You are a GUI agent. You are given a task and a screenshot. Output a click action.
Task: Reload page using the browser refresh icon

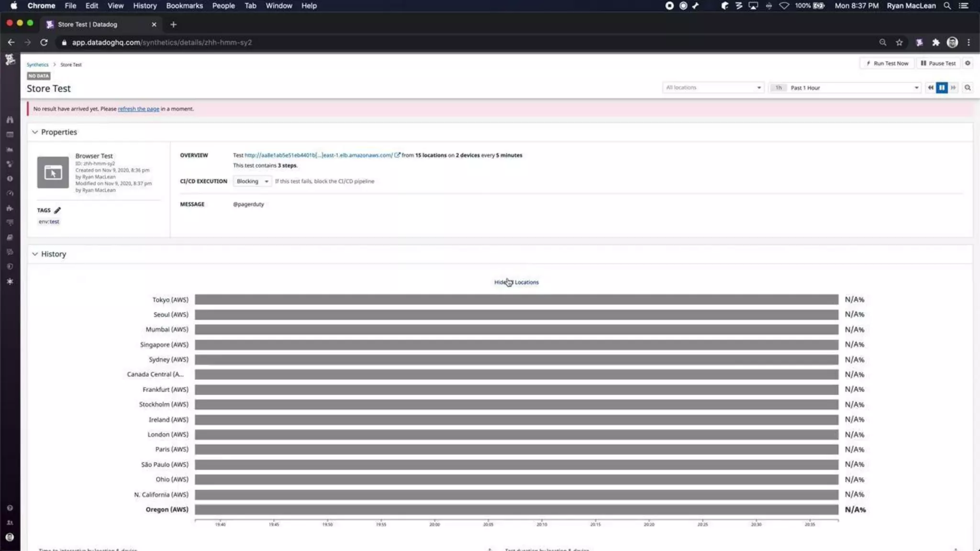44,42
